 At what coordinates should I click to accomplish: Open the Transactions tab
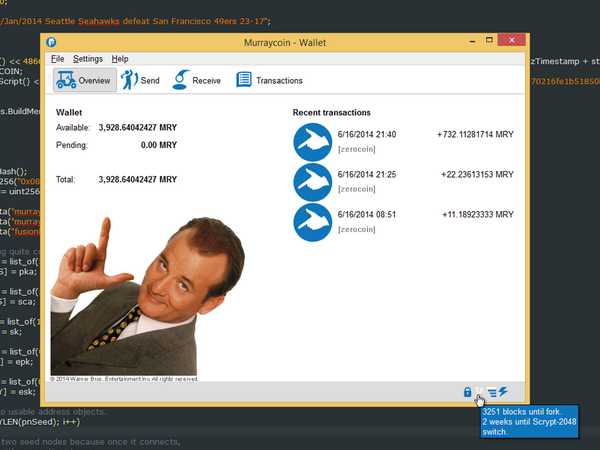coord(269,80)
